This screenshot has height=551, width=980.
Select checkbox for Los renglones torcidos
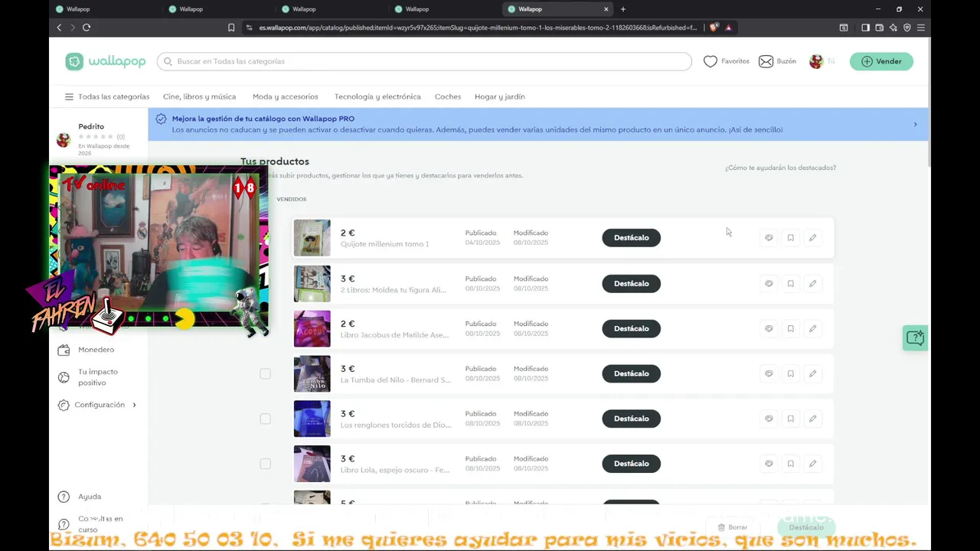click(265, 419)
